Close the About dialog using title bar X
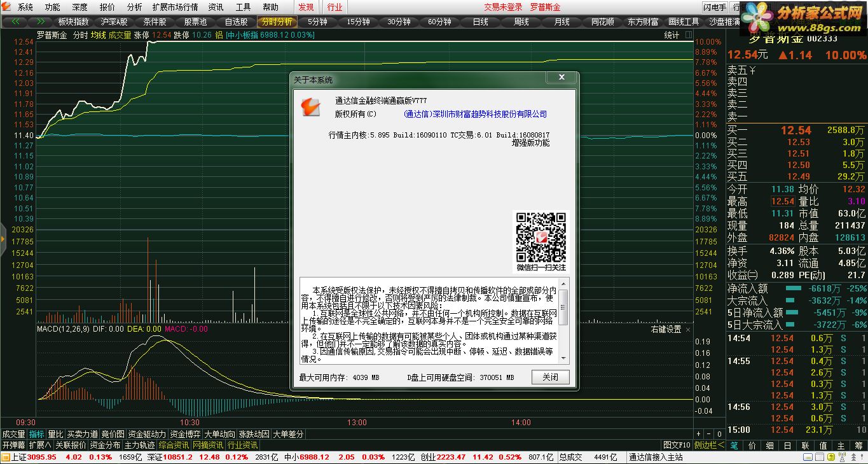The image size is (868, 464). [561, 78]
